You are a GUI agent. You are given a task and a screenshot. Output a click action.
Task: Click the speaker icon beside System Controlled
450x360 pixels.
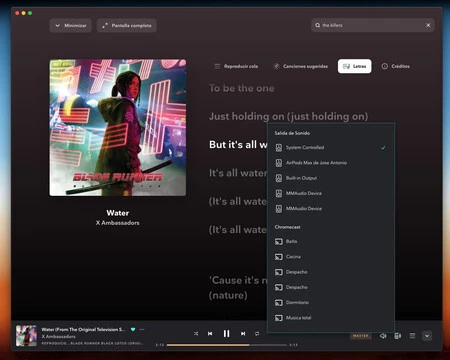click(x=279, y=148)
